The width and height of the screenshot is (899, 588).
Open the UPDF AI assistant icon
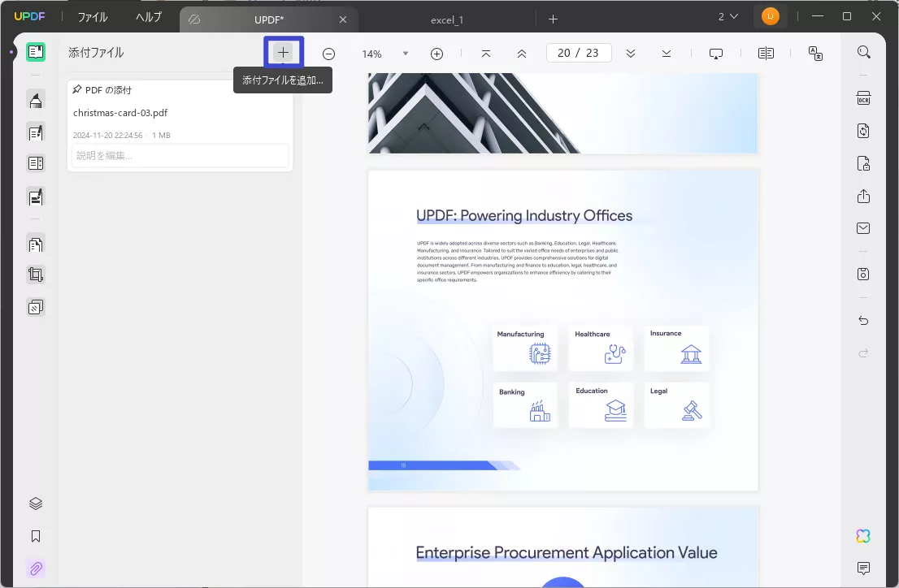863,536
